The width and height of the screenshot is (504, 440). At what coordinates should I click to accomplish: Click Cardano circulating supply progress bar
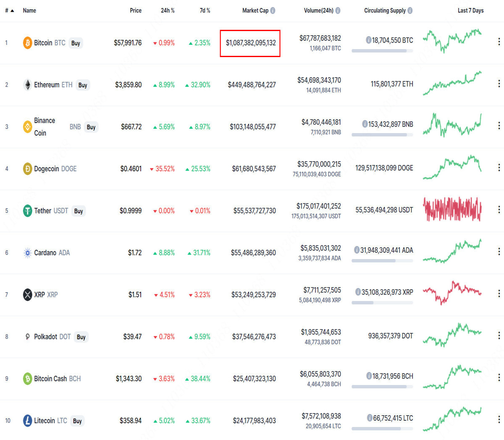click(382, 261)
